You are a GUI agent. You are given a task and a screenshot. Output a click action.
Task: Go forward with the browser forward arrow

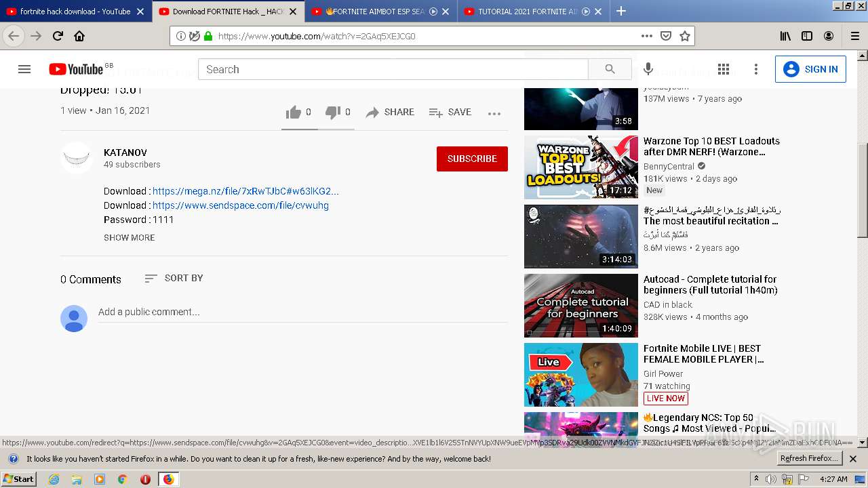coord(36,36)
